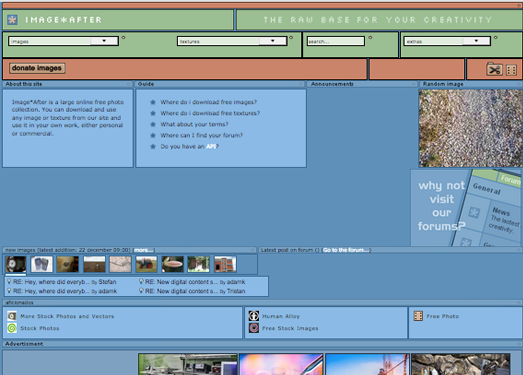Click the small circle beside the search field
523x375 pixels.
pyautogui.click(x=370, y=38)
